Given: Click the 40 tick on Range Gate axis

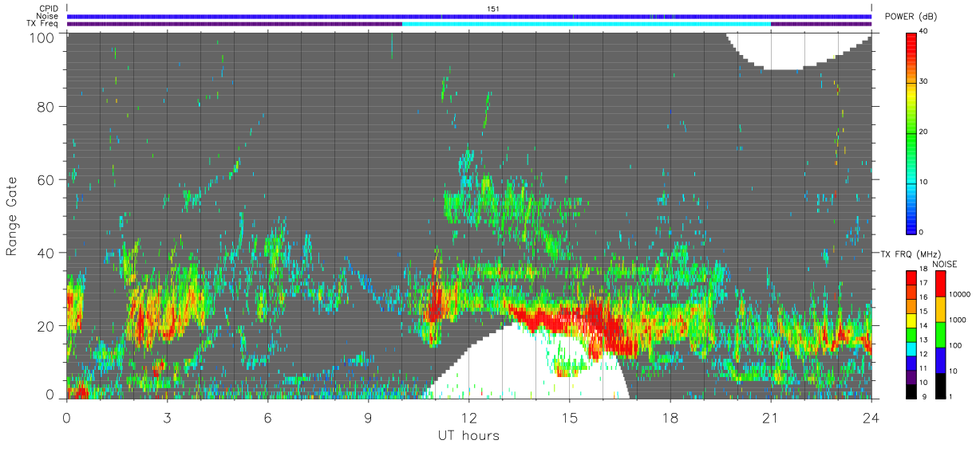Looking at the screenshot, I should (x=46, y=253).
